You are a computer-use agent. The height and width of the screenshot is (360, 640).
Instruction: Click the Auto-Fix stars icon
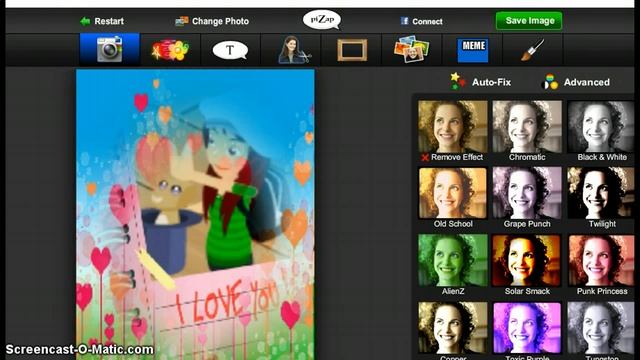[x=458, y=81]
